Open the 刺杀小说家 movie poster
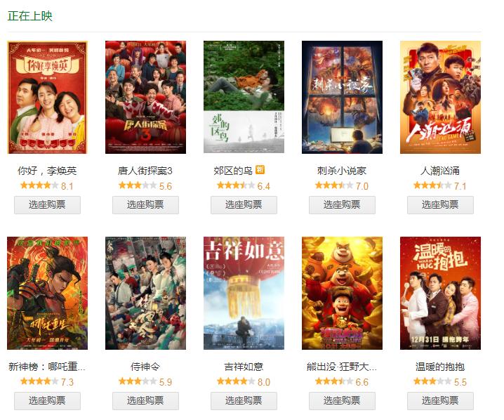Image resolution: width=504 pixels, height=420 pixels. click(x=342, y=97)
